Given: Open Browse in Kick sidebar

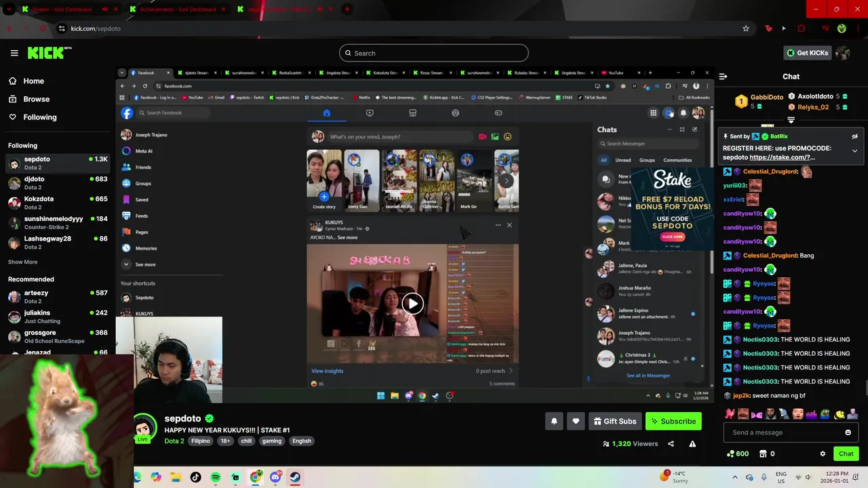Looking at the screenshot, I should point(29,99).
